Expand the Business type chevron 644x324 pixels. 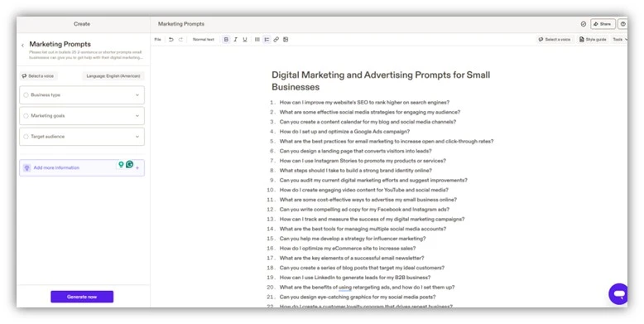137,95
